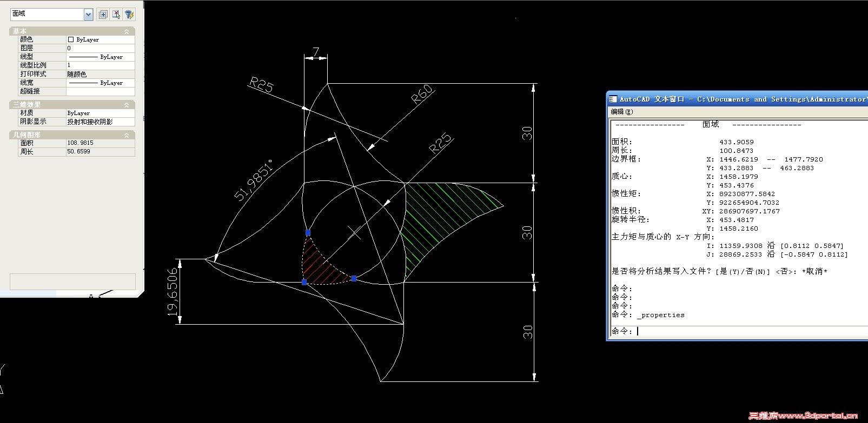Click the 线宽 ByLayer value

(100, 83)
